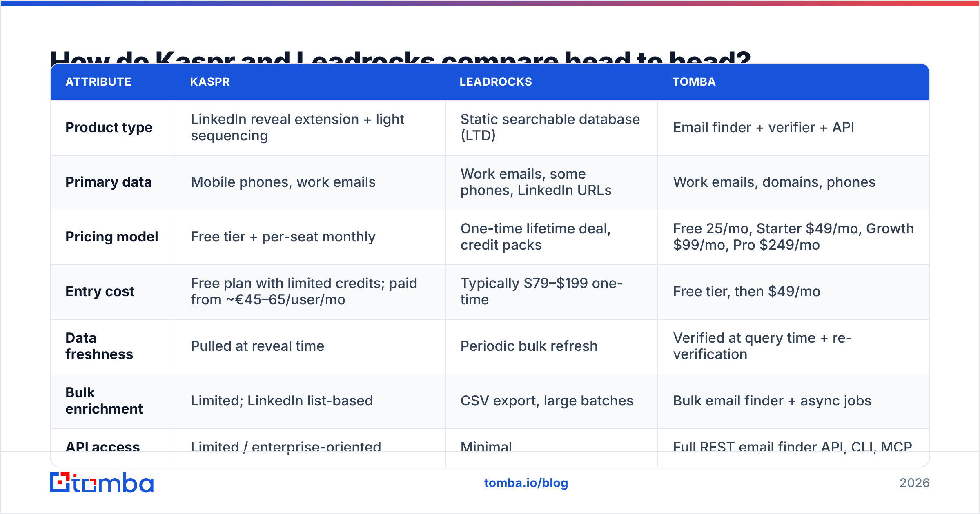
Task: Click the API access row label
Action: (102, 447)
